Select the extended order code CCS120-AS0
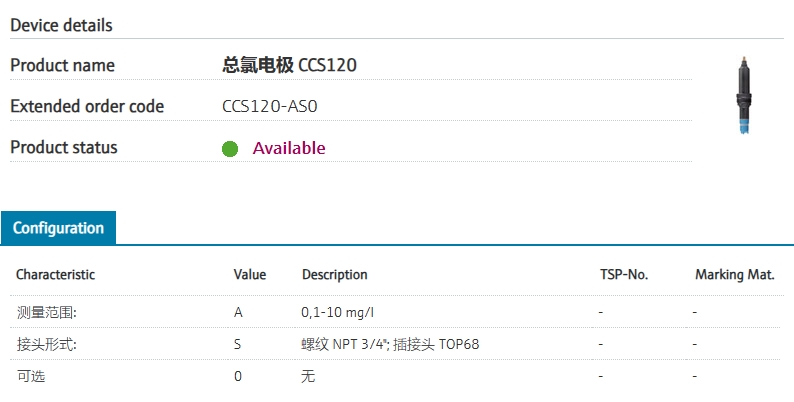 (x=269, y=107)
